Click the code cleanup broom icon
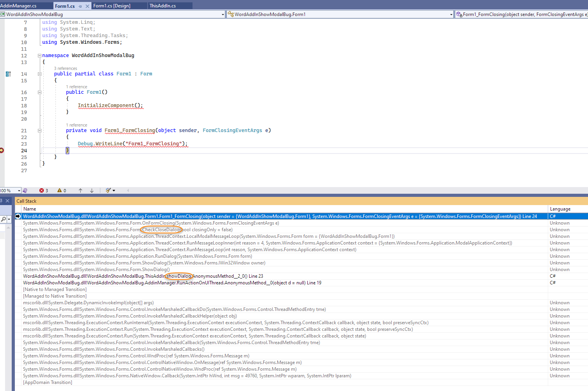 (x=108, y=190)
